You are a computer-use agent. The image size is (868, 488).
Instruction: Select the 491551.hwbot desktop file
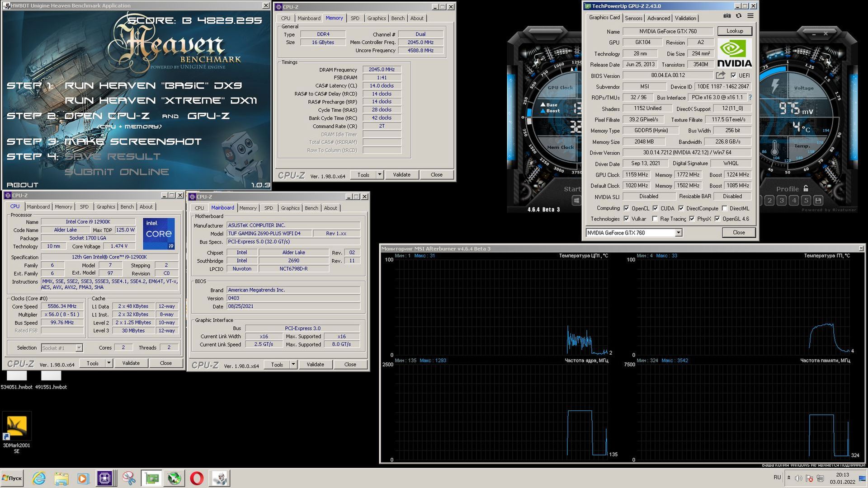point(51,380)
